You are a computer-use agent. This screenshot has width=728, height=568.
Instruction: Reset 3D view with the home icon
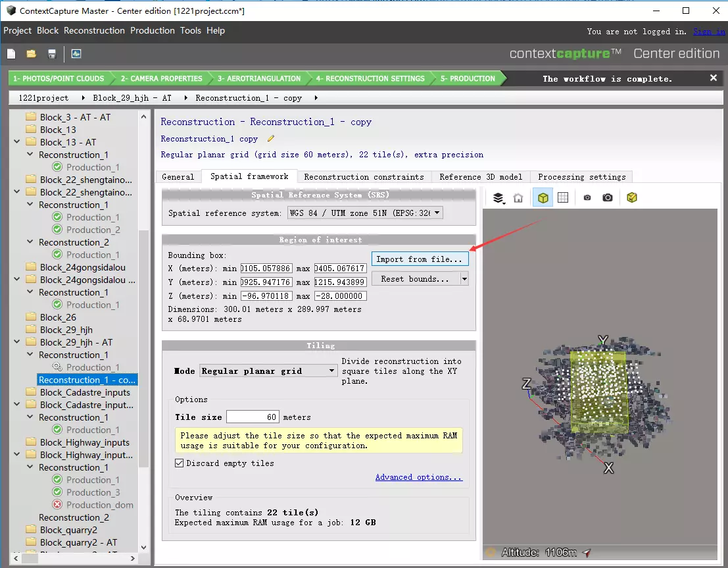(x=518, y=198)
